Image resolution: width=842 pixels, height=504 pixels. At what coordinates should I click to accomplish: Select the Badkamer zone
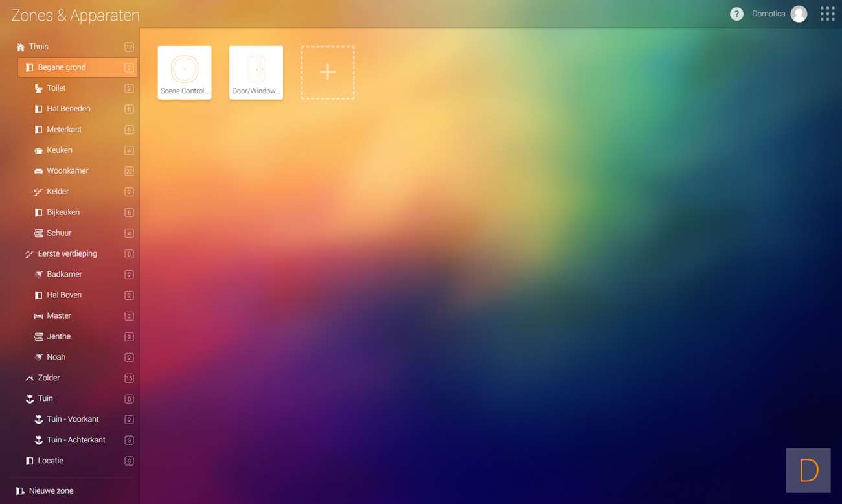(64, 275)
